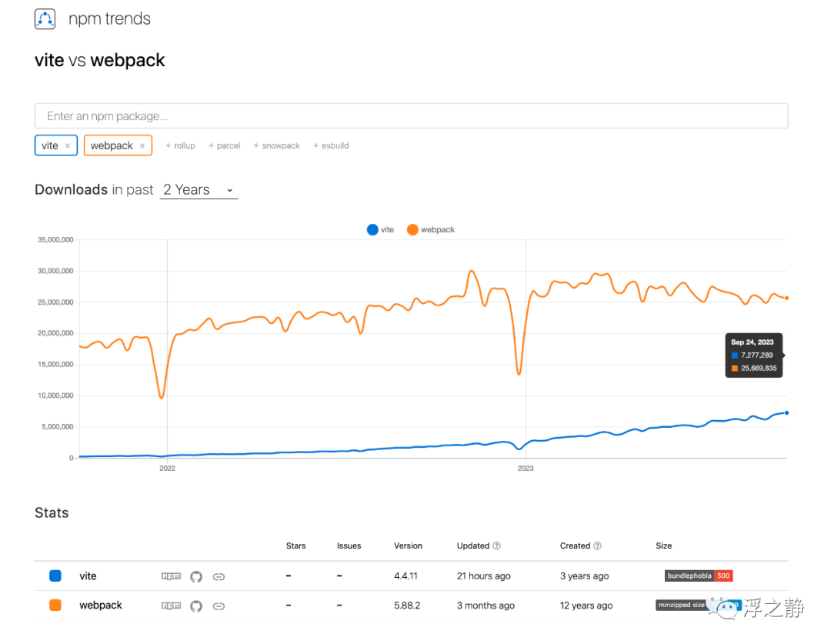This screenshot has width=831, height=644.
Task: Click the '3 years ago' created value
Action: pos(585,576)
